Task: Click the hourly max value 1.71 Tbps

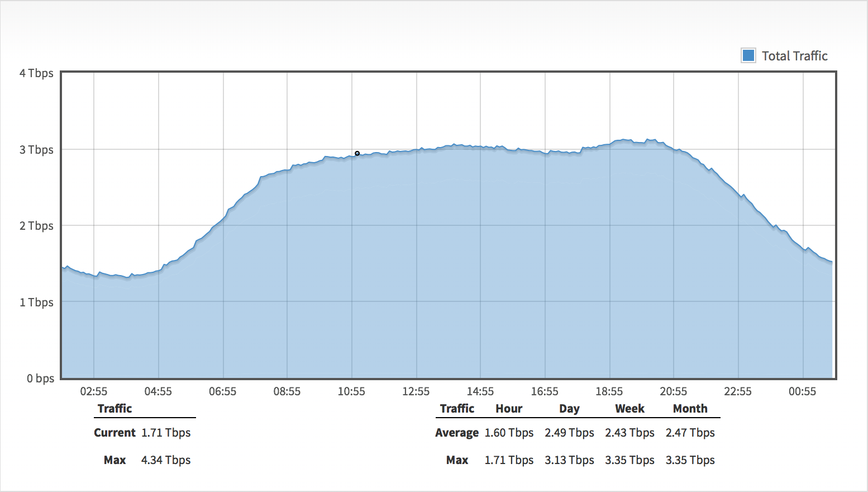Action: pos(509,460)
